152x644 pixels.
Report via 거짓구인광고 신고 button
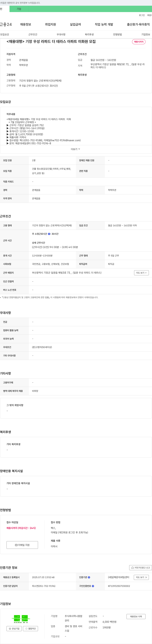click(x=140, y=568)
